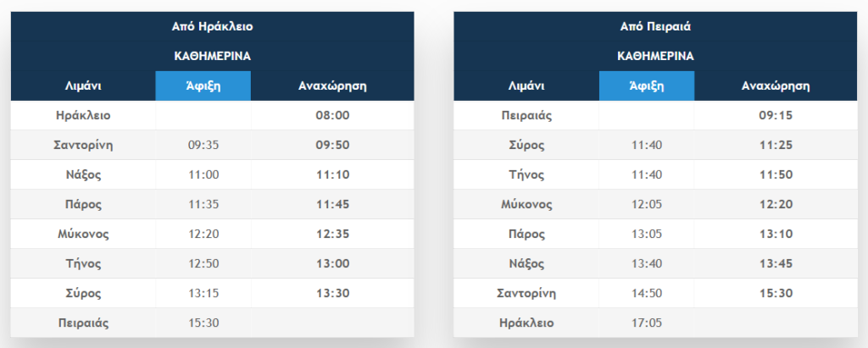Click "ΚΑΘΗΜΕΡΙΝΑ" label in Από Ηράκλειο table

click(212, 56)
